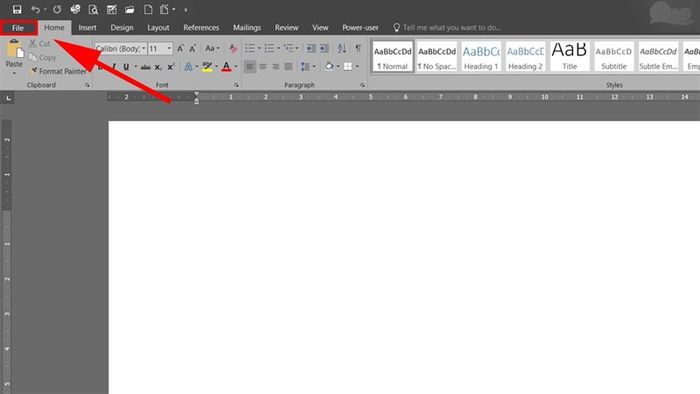Apply the Title style

570,57
